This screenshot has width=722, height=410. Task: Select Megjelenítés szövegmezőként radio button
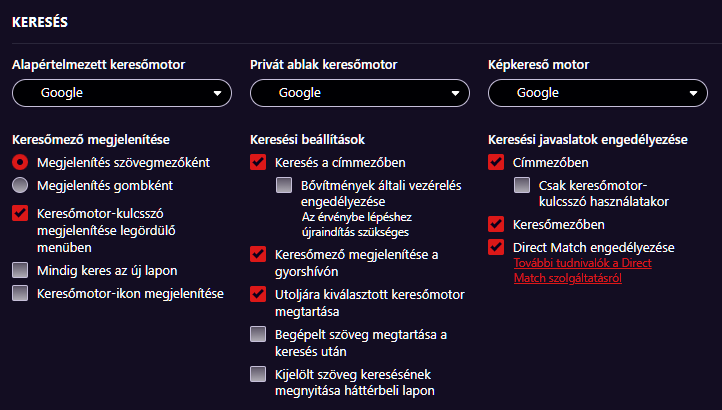pos(20,162)
